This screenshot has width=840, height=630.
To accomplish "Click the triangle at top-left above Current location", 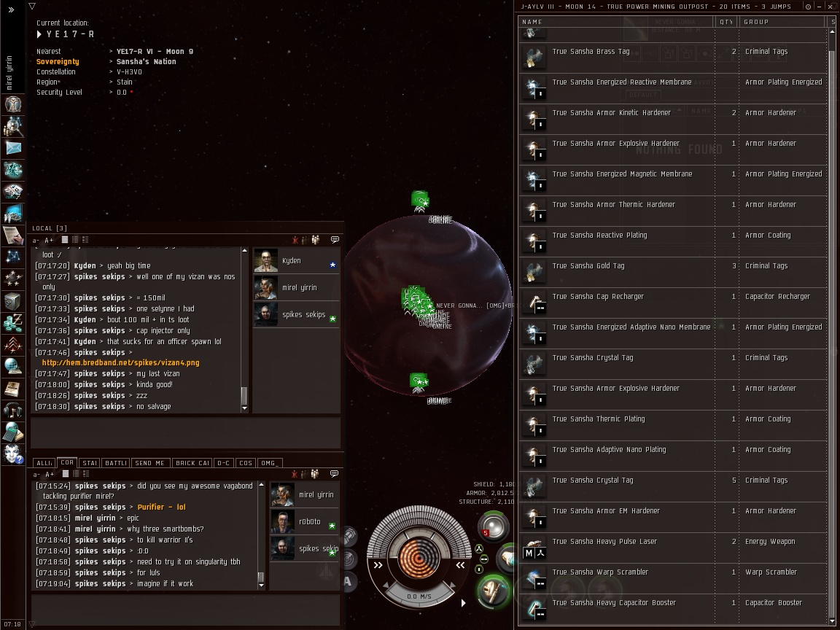I will 32,6.
